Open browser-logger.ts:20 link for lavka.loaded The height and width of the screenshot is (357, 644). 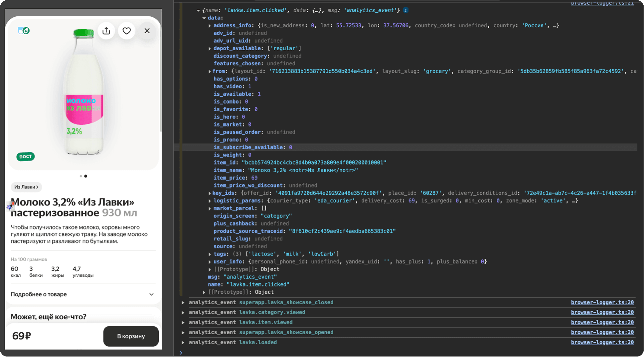click(x=602, y=342)
